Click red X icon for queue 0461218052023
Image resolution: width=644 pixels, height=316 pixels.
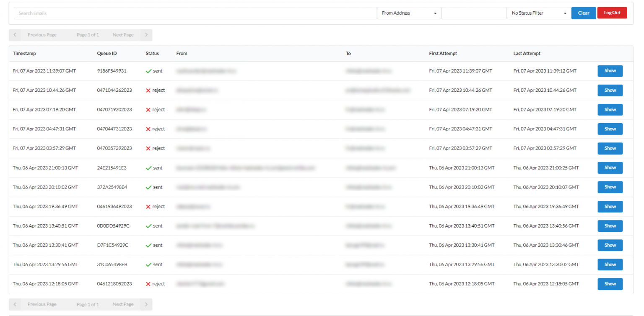pyautogui.click(x=148, y=284)
